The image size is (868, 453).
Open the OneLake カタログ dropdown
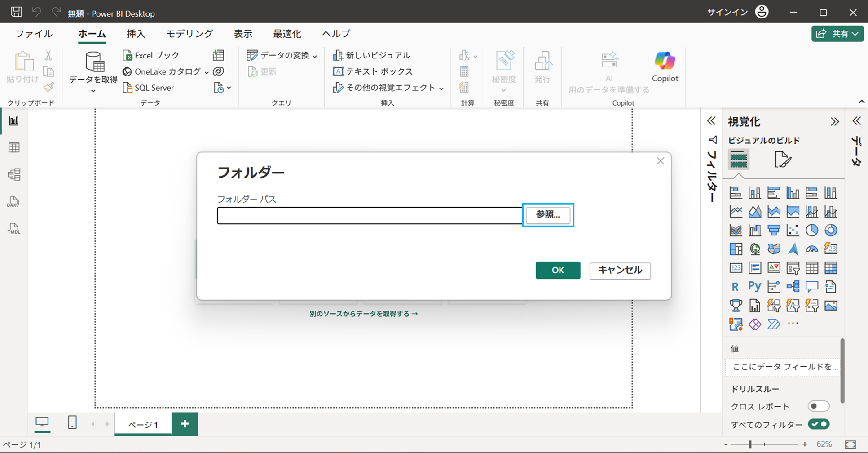point(206,71)
